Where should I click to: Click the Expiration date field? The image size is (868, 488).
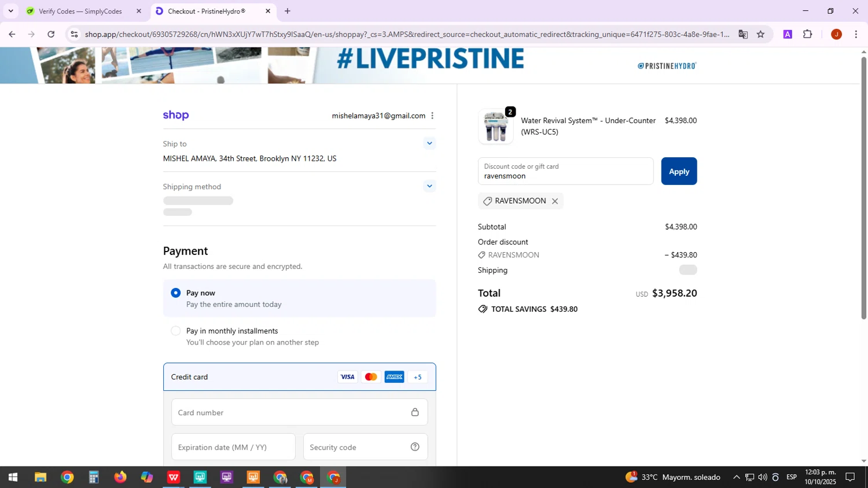click(x=233, y=447)
